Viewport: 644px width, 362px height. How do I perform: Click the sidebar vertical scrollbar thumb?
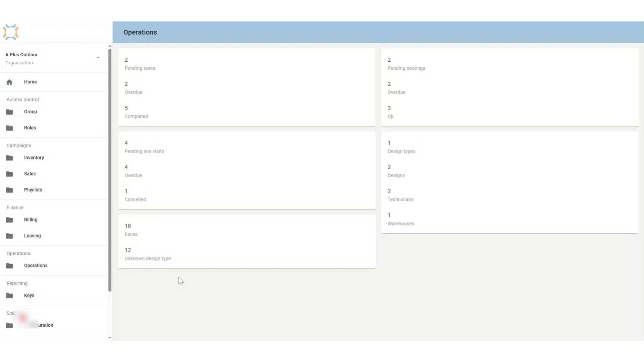coord(110,170)
